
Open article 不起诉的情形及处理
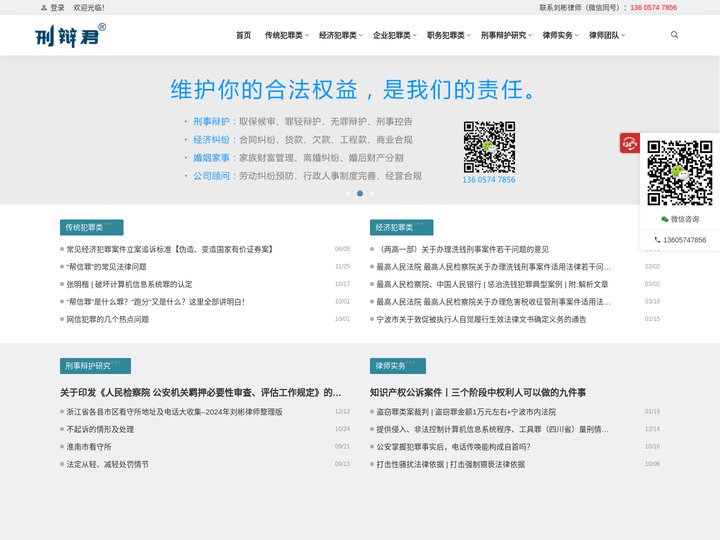click(x=100, y=429)
